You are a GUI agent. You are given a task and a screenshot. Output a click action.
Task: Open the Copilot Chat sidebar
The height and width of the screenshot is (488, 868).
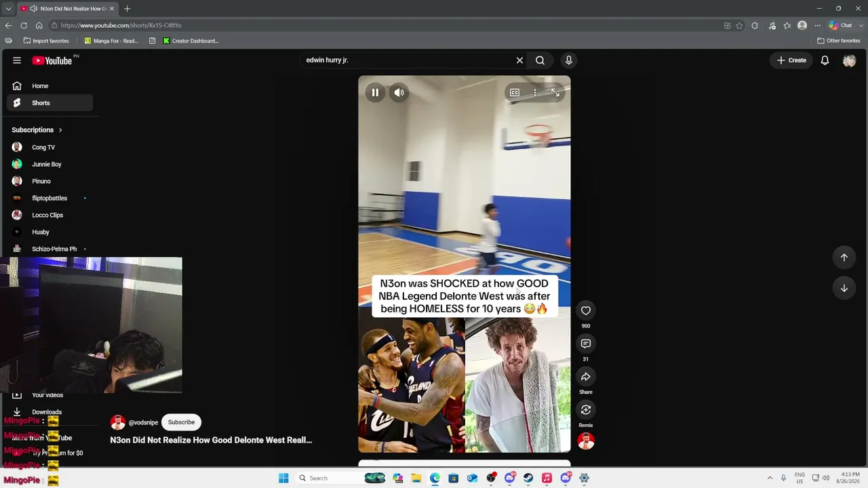point(840,26)
